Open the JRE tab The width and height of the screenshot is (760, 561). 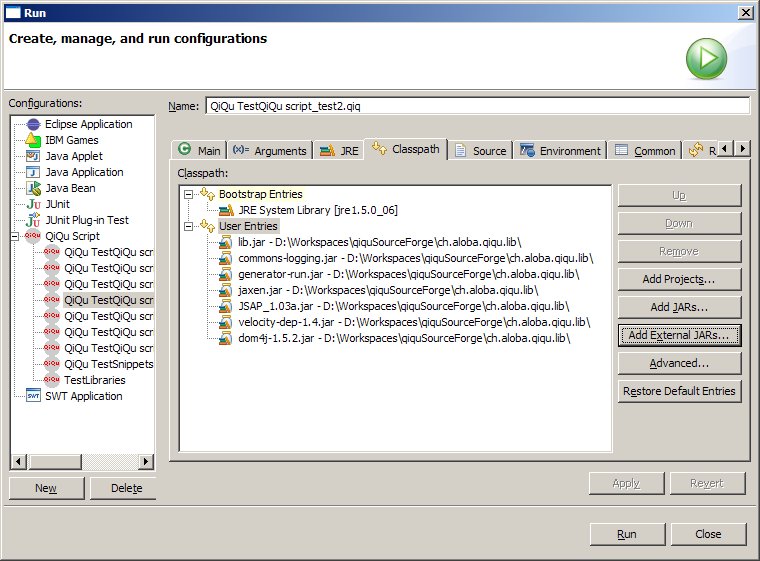[x=339, y=151]
